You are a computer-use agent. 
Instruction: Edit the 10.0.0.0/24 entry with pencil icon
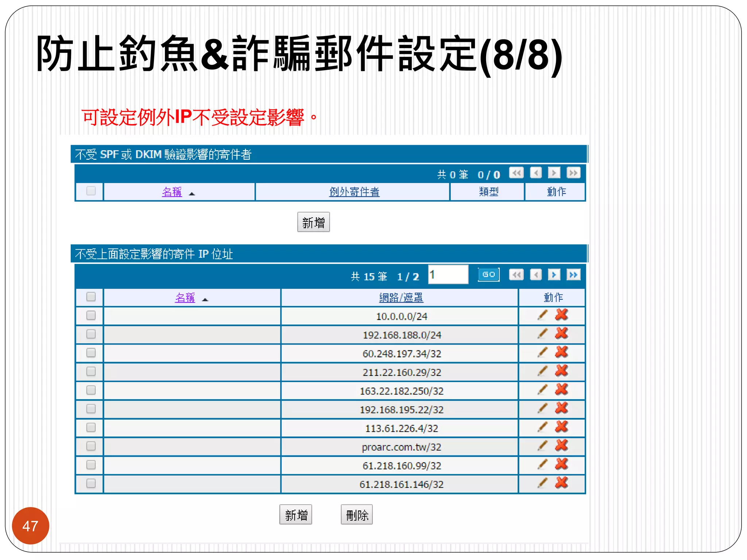pos(542,315)
